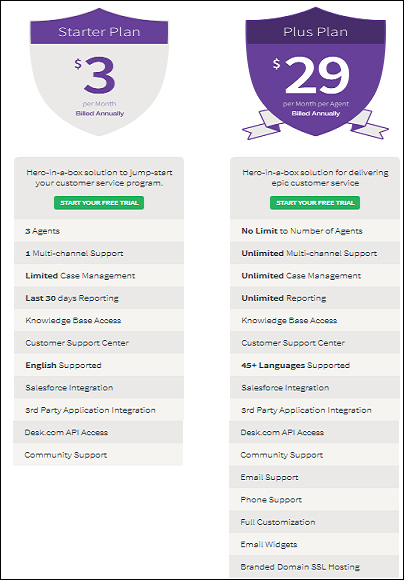Click English Supported row
This screenshot has height=580, width=404.
coord(99,365)
